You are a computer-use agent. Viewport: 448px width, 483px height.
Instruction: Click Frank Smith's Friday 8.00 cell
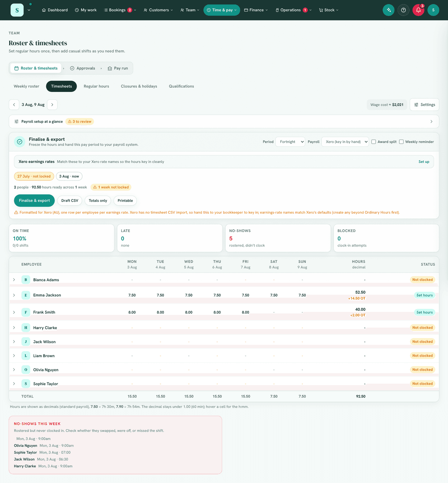(246, 312)
